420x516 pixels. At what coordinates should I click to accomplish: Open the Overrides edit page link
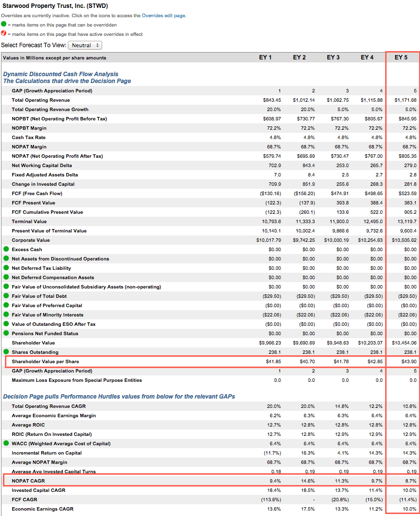164,15
